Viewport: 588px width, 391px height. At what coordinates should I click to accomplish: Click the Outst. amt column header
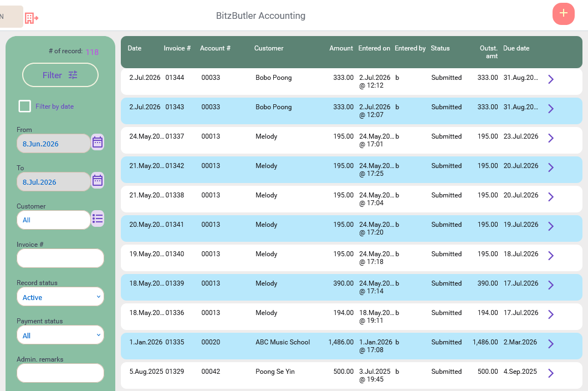489,52
